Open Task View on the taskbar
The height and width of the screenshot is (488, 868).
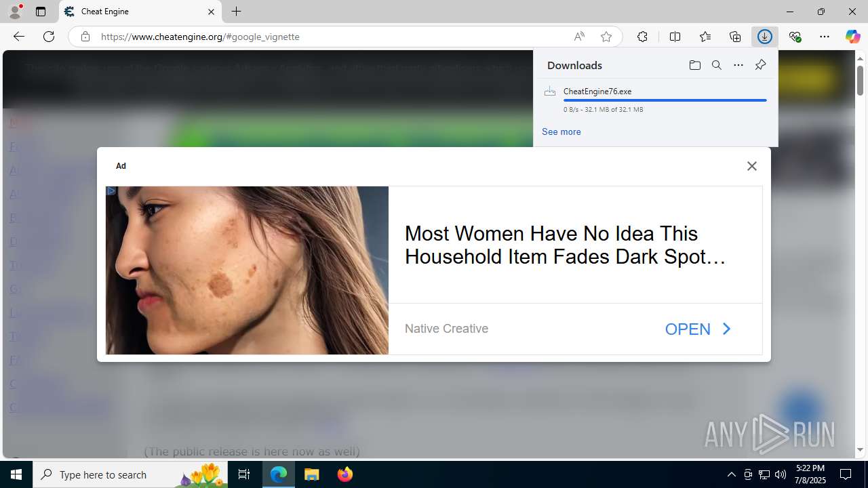click(x=244, y=474)
